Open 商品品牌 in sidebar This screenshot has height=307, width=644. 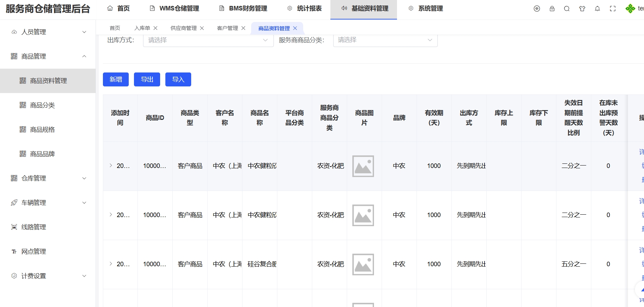click(x=42, y=154)
